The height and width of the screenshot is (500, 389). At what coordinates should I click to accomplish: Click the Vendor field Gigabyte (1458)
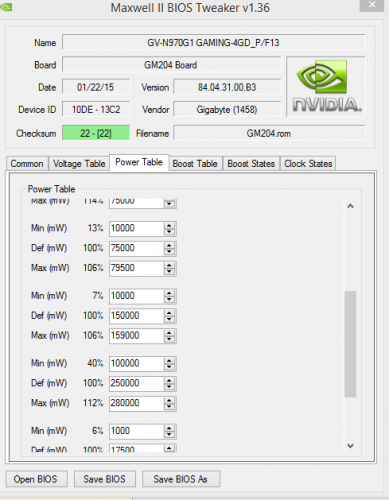[227, 109]
